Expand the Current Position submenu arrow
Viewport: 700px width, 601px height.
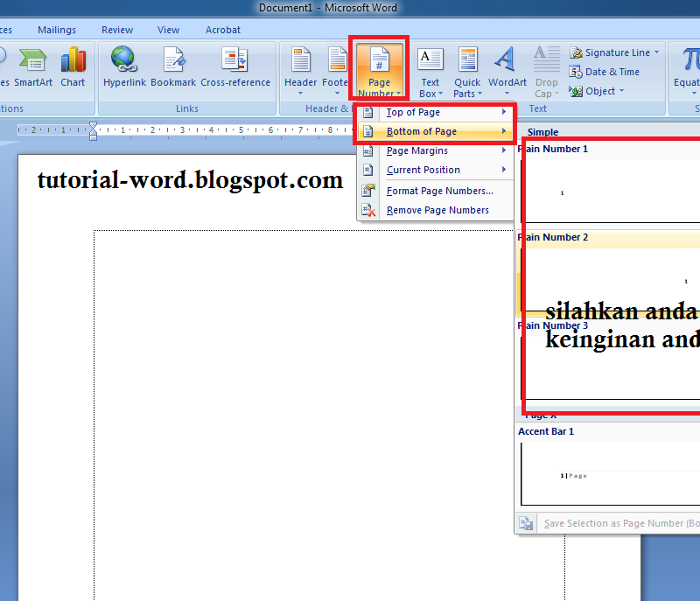pyautogui.click(x=504, y=169)
